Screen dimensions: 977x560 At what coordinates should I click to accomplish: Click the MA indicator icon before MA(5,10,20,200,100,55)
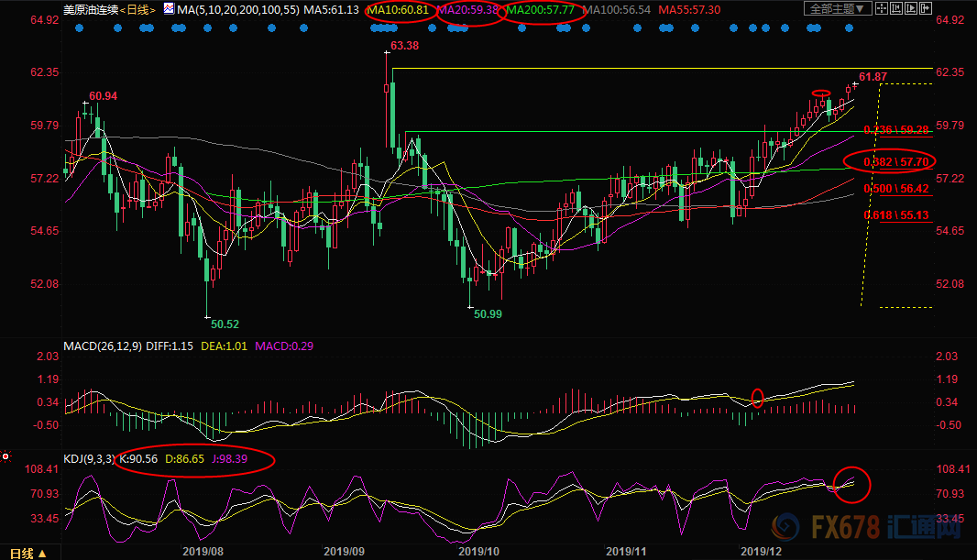coord(167,9)
